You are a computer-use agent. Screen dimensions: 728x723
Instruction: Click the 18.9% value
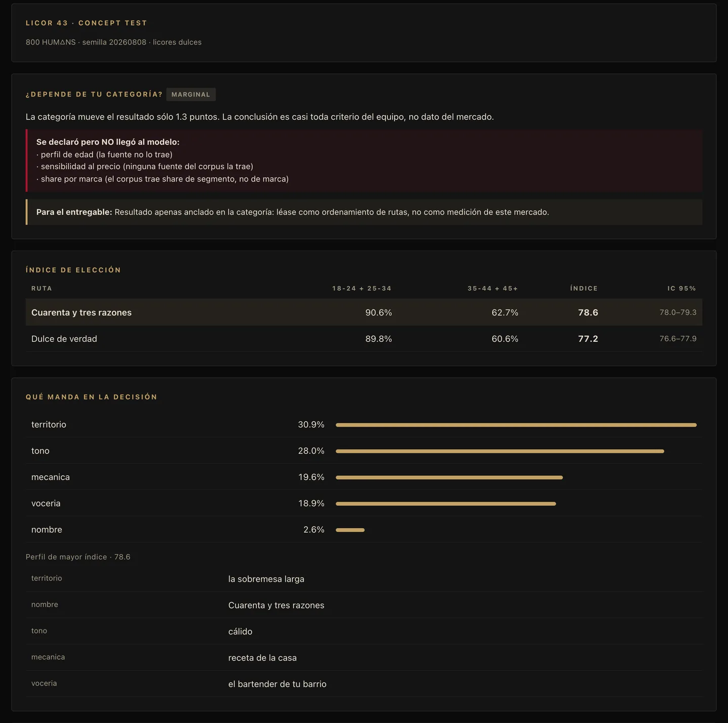point(311,504)
